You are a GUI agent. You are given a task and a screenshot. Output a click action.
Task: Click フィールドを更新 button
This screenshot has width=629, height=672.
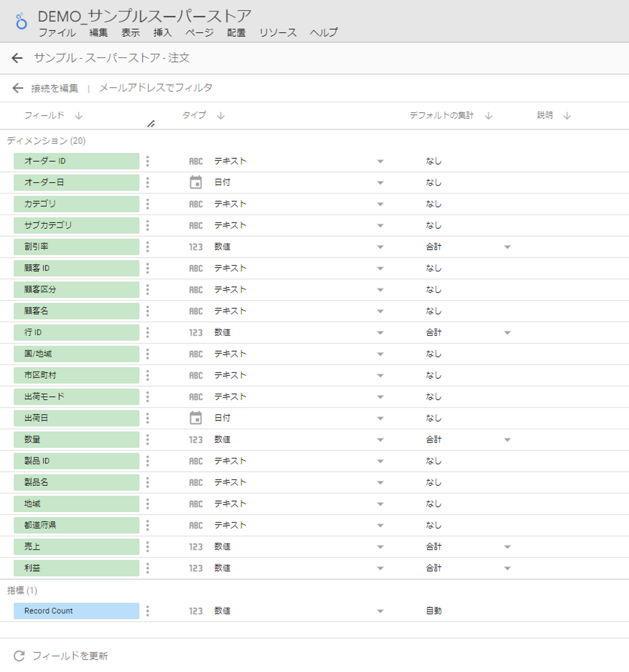[70, 656]
